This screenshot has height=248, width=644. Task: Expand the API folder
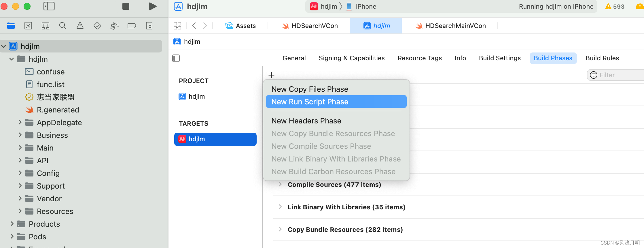tap(20, 160)
